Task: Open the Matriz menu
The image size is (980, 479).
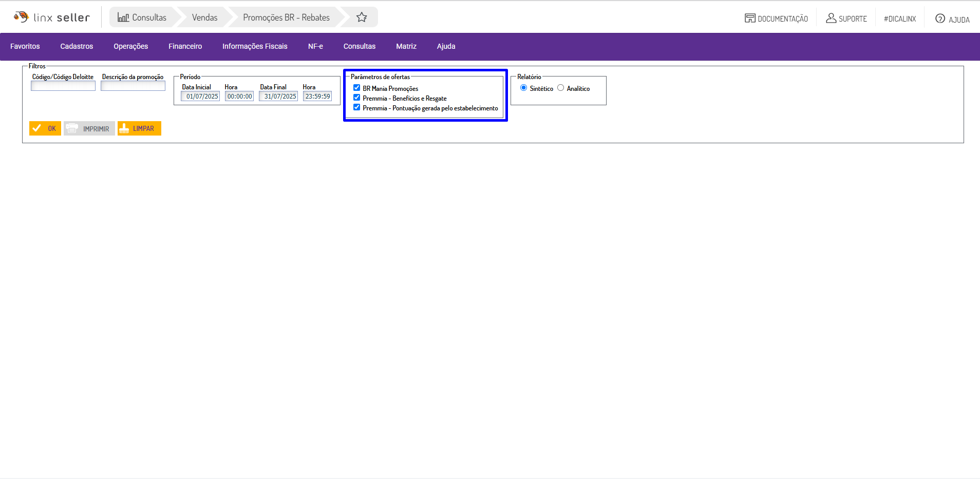Action: 406,46
